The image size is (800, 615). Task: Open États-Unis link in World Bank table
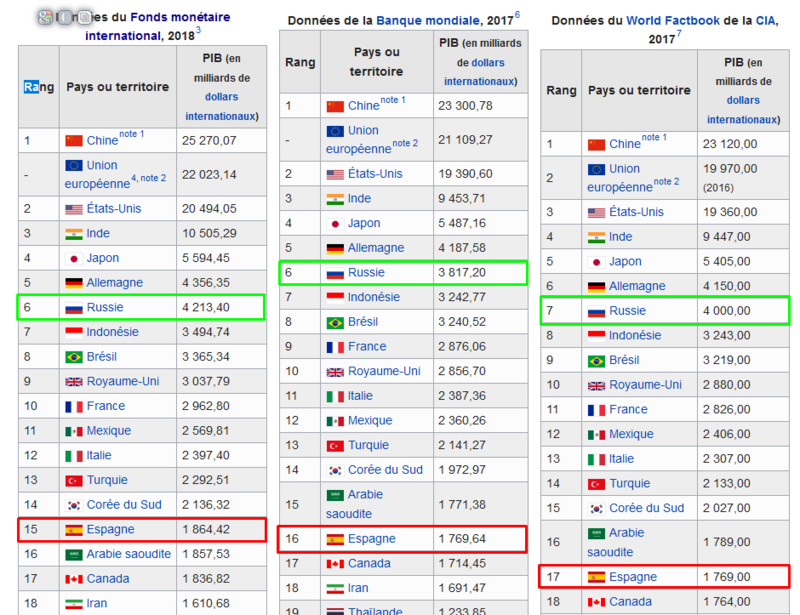[375, 174]
